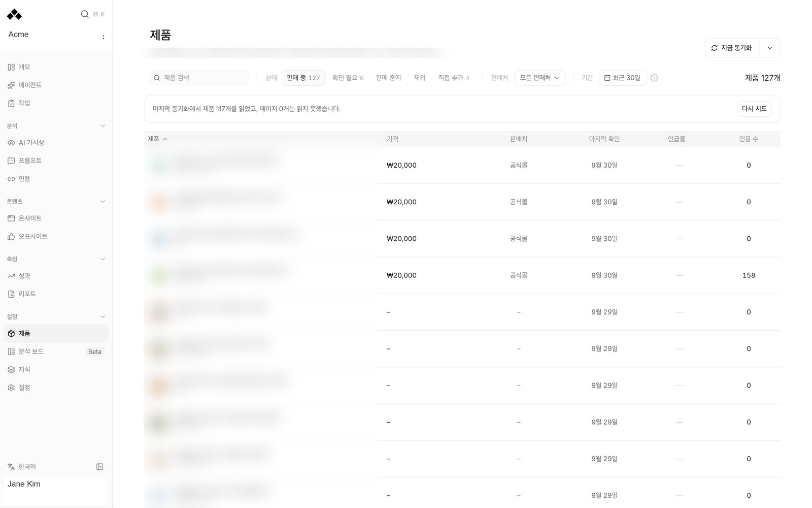Click the 지식 layers icon
Screen dimensions: 812x508
11,370
